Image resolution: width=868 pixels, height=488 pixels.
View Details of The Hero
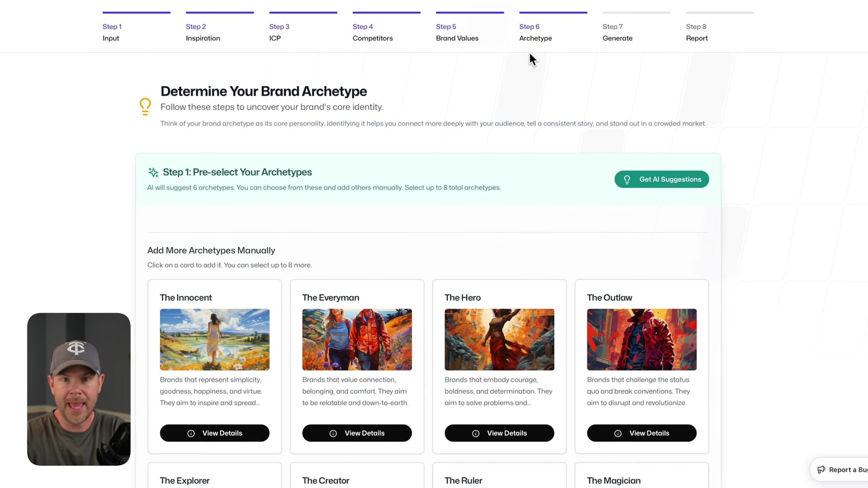pos(500,433)
